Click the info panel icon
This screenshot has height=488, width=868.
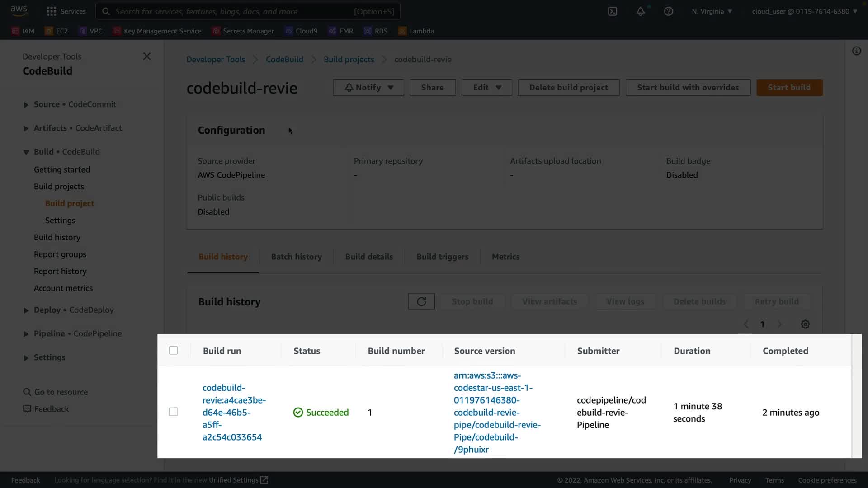click(856, 51)
